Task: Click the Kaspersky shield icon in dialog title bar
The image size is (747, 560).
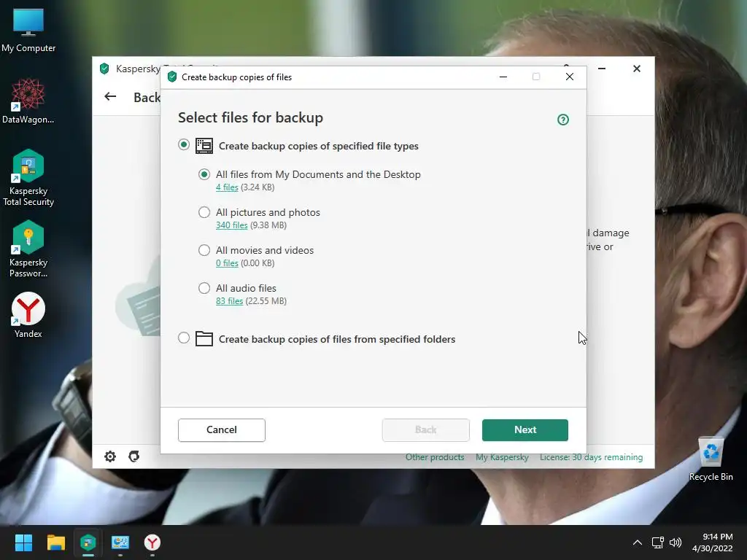Action: click(172, 77)
